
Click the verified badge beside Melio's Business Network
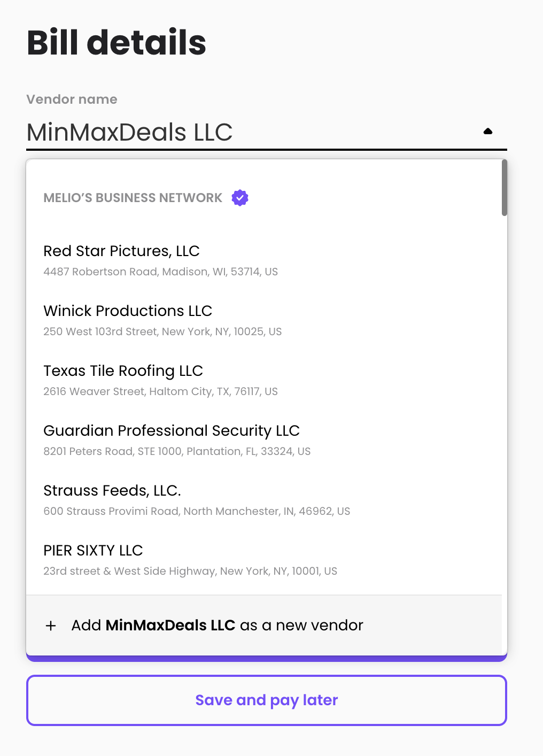pos(240,198)
